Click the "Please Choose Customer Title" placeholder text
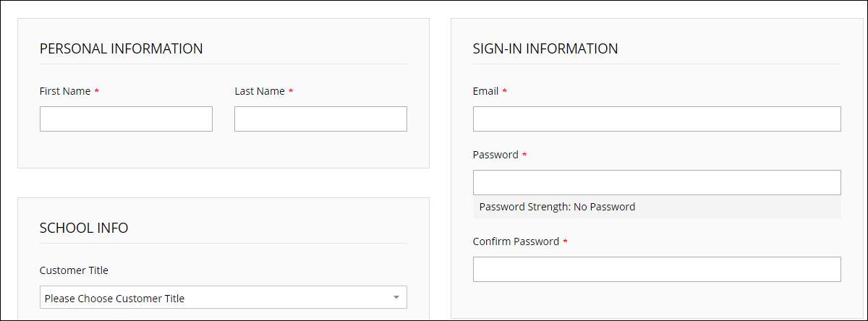The width and height of the screenshot is (868, 321). click(114, 298)
